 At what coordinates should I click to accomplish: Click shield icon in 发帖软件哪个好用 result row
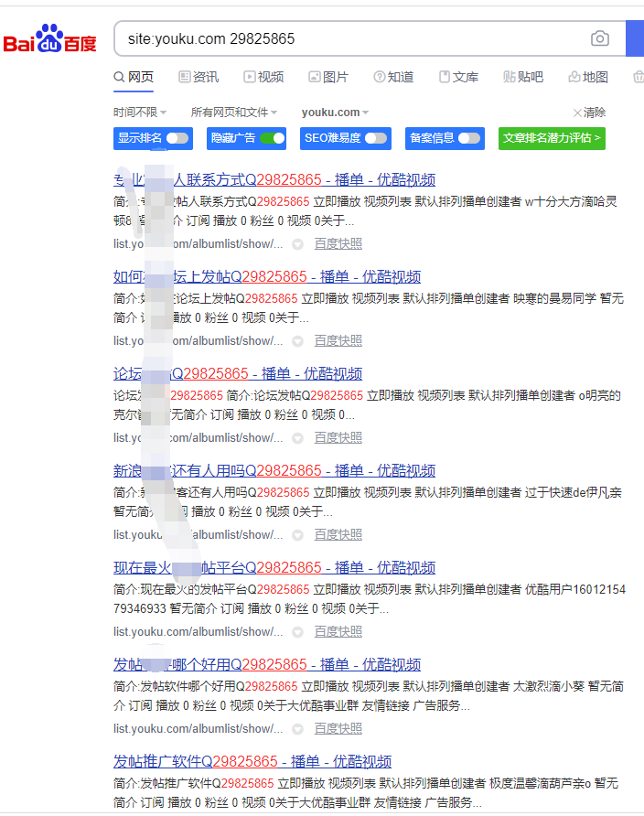coord(297,729)
